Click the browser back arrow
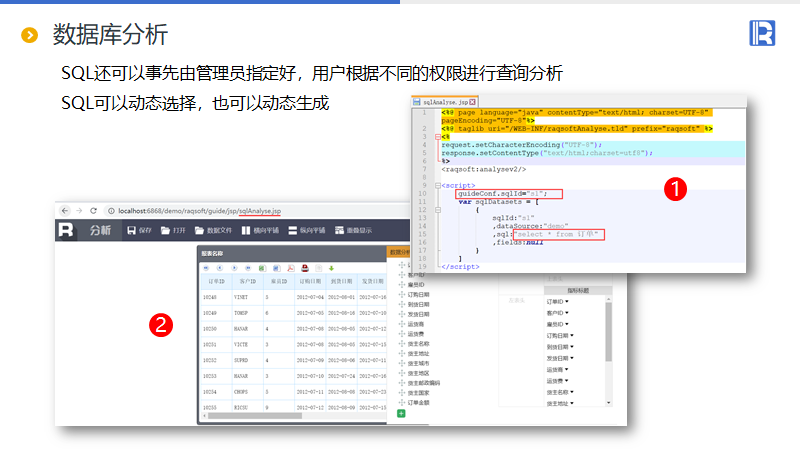 tap(65, 211)
